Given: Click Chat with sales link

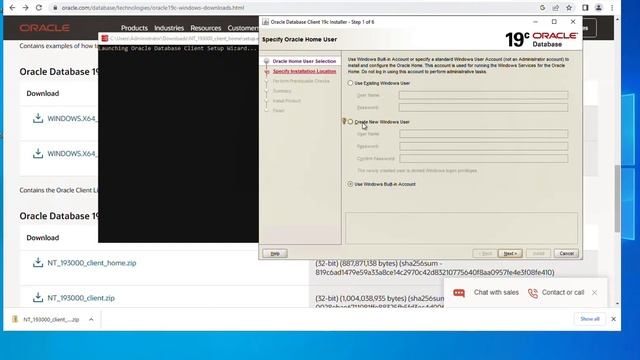Looking at the screenshot, I should 496,293.
